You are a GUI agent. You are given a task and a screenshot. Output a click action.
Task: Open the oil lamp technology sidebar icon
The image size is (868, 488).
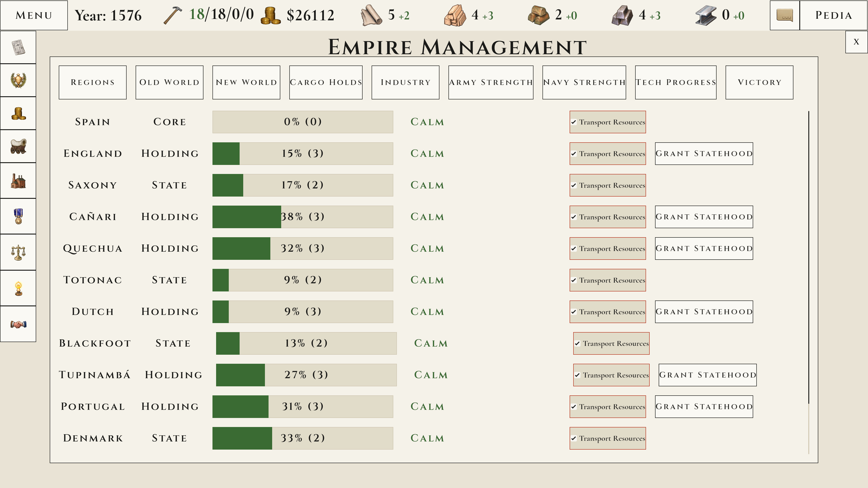[18, 288]
